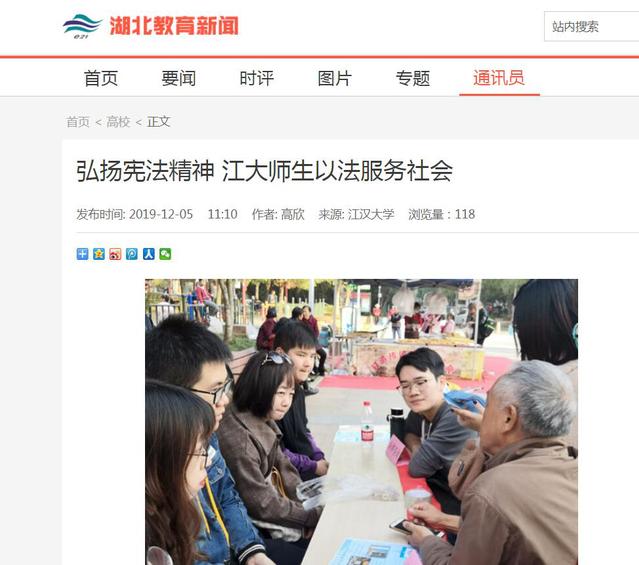Share article via Sina Weibo icon

tap(115, 254)
